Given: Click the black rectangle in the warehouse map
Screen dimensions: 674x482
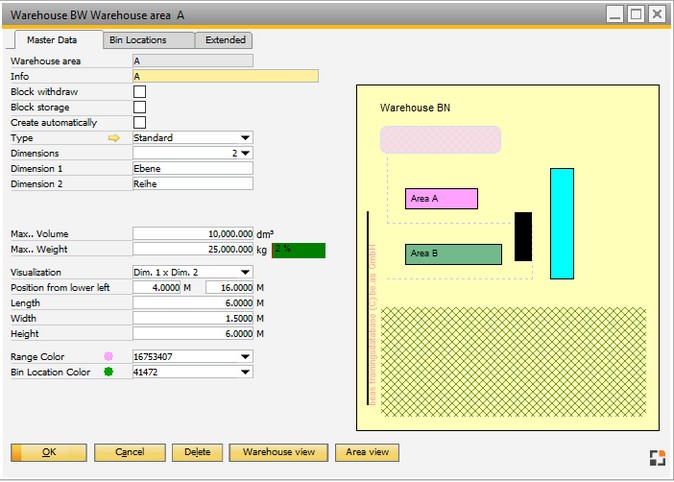Looking at the screenshot, I should (x=523, y=236).
